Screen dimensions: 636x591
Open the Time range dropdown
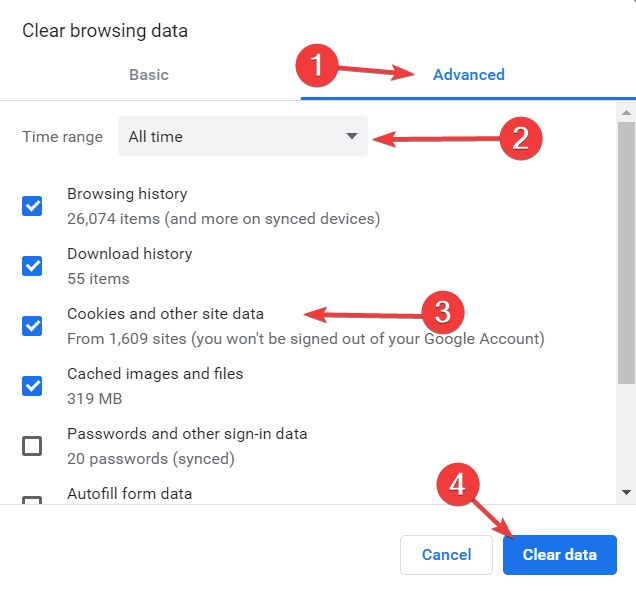[243, 136]
